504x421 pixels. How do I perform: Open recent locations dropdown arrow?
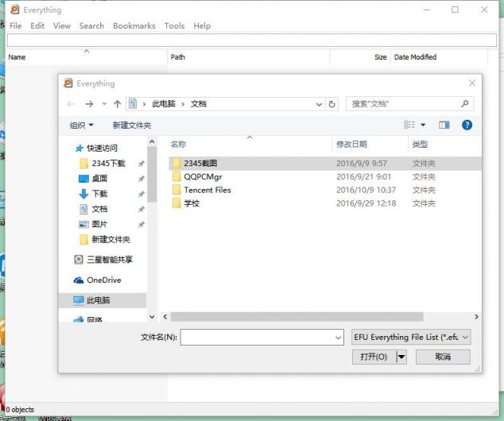point(104,104)
